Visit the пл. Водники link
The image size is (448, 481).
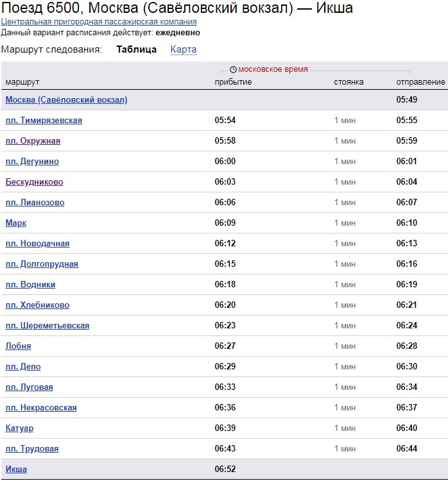coord(30,285)
